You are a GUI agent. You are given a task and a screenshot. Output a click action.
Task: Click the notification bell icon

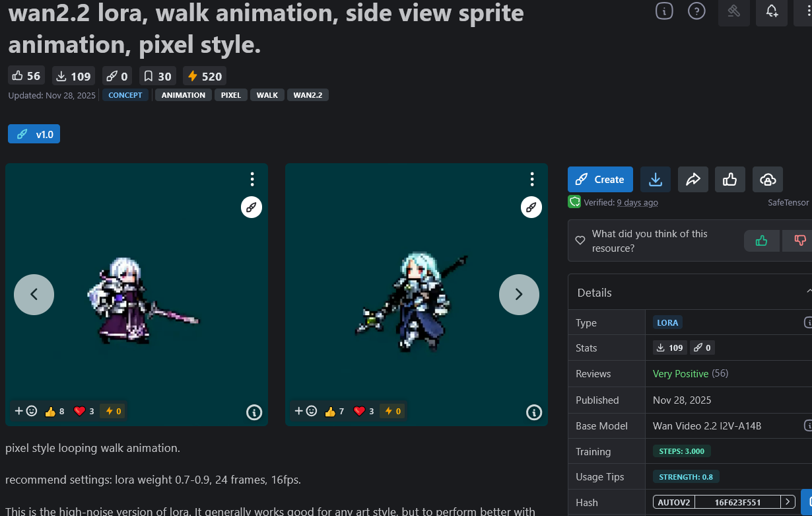point(772,11)
